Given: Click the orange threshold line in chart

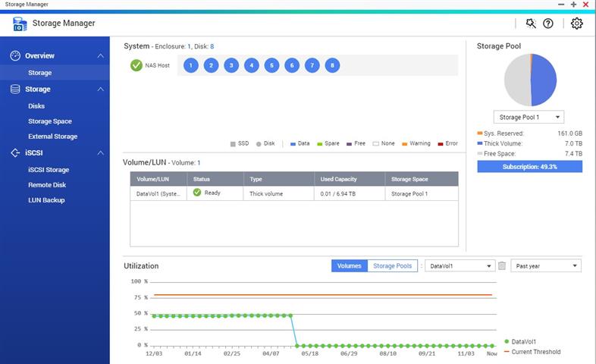Looking at the screenshot, I should pyautogui.click(x=323, y=295).
